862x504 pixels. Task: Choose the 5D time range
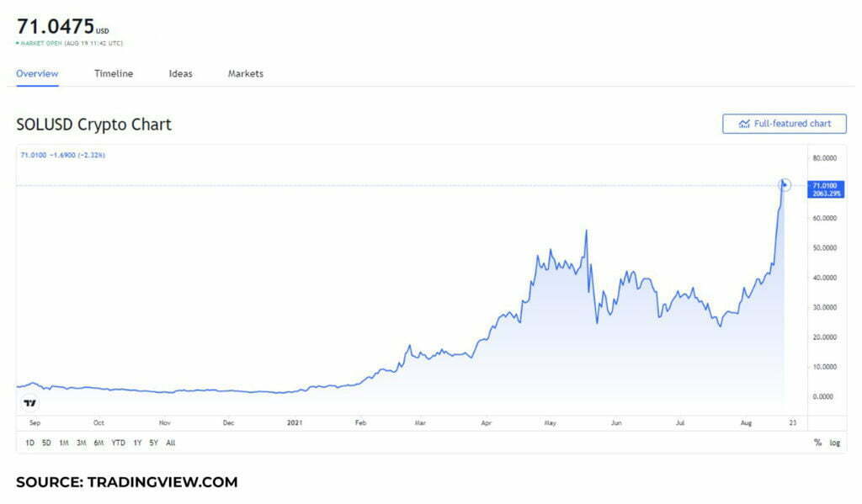(46, 443)
